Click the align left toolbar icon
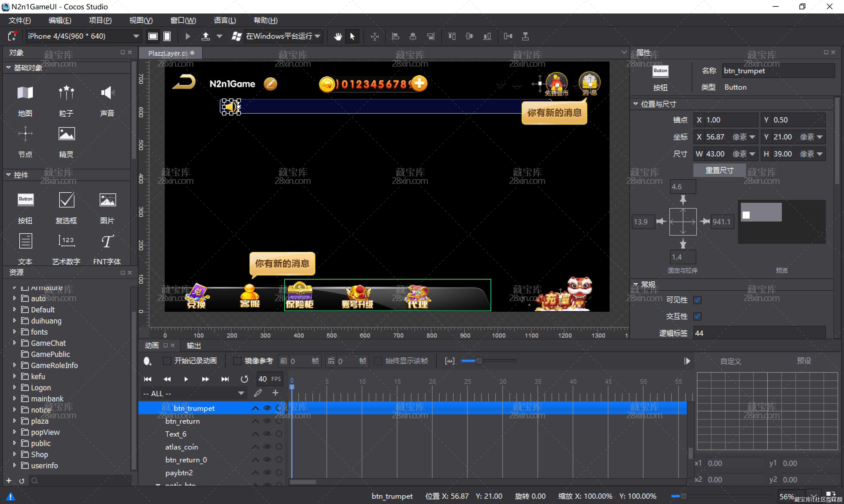The width and height of the screenshot is (844, 504). click(x=395, y=36)
